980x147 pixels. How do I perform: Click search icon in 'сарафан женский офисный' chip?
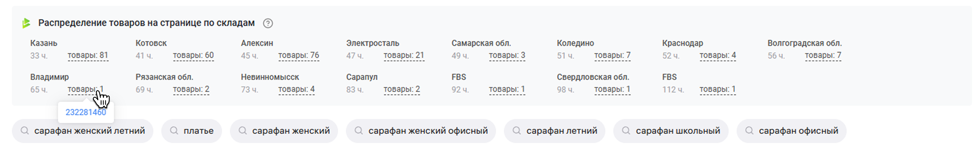[358, 131]
